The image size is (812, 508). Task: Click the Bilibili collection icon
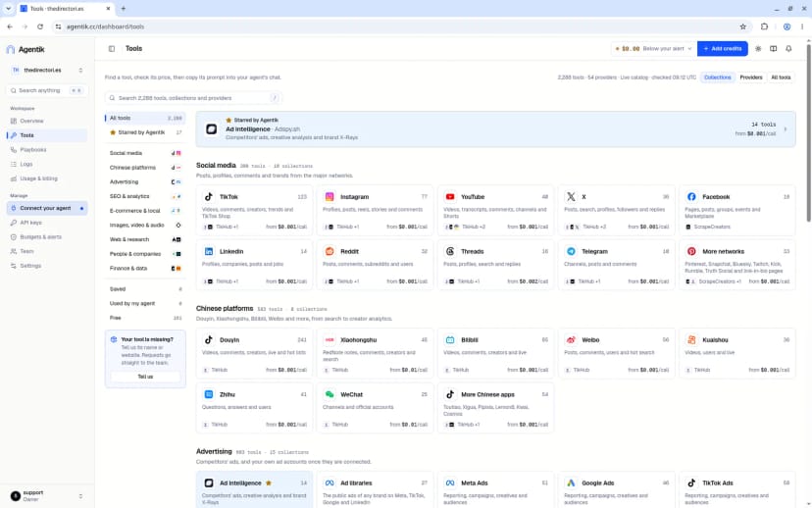click(450, 339)
